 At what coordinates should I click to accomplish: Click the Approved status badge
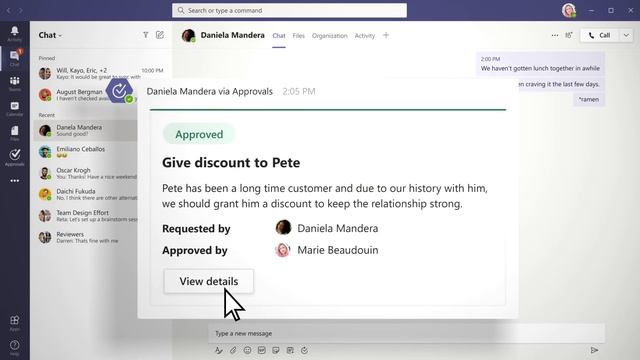point(199,134)
